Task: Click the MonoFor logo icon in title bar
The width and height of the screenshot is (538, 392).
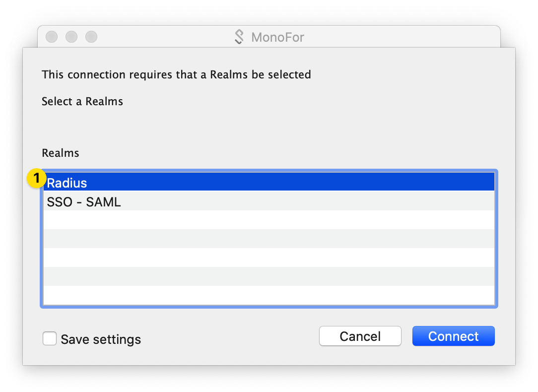Action: [239, 37]
